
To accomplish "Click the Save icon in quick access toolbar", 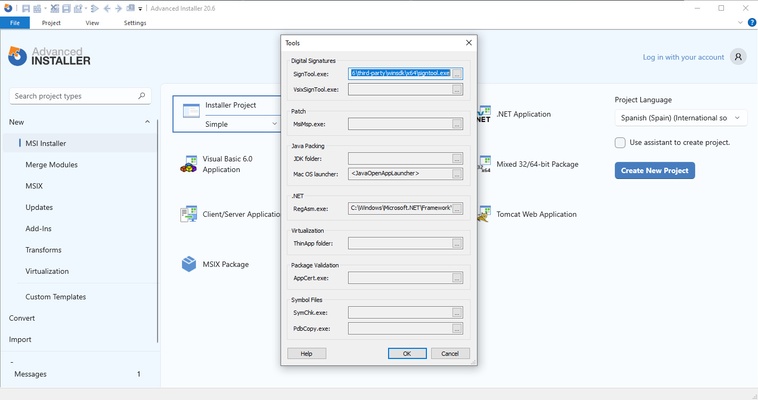I will [x=26, y=9].
